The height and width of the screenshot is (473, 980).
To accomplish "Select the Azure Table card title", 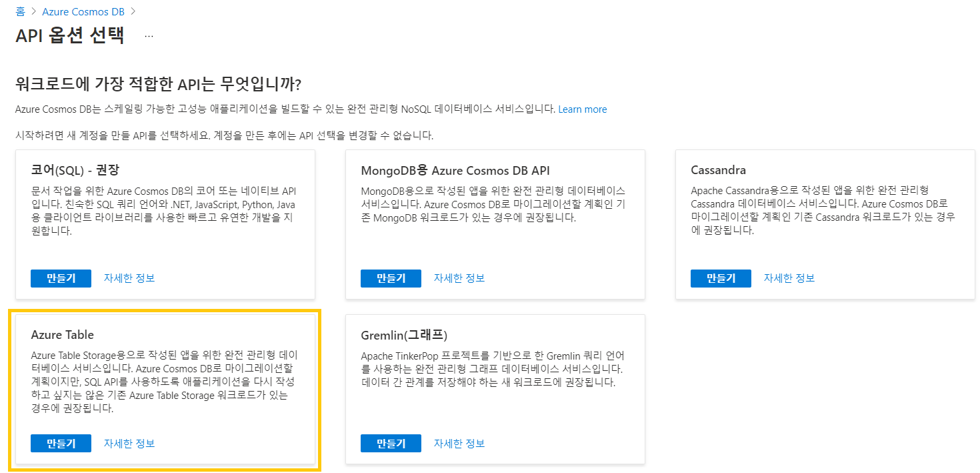I will tap(63, 334).
